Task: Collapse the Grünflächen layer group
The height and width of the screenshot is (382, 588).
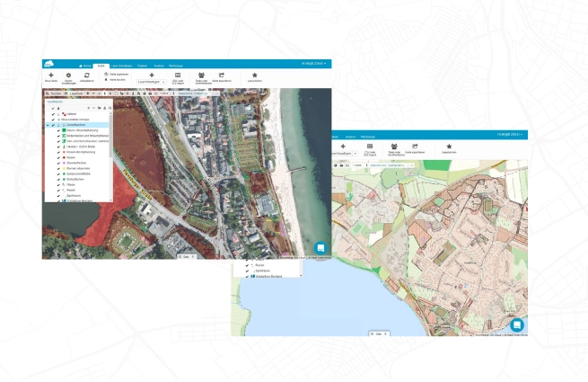Action: click(48, 125)
